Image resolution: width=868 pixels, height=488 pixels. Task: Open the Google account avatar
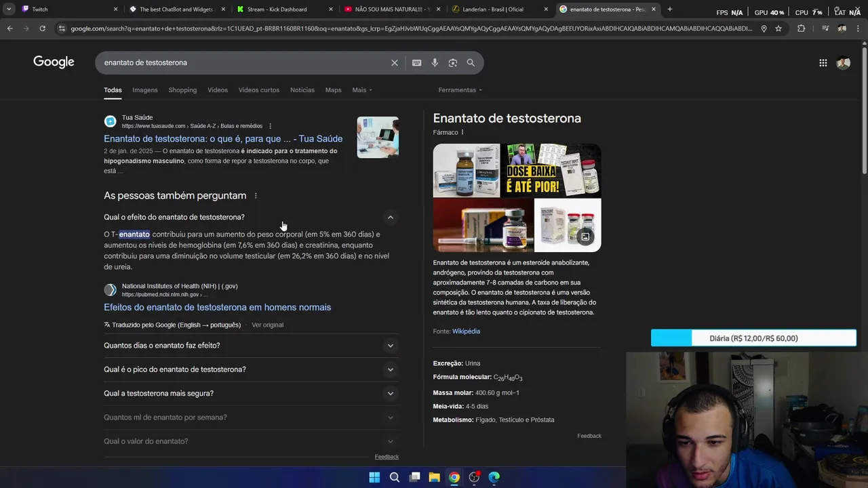tap(844, 63)
